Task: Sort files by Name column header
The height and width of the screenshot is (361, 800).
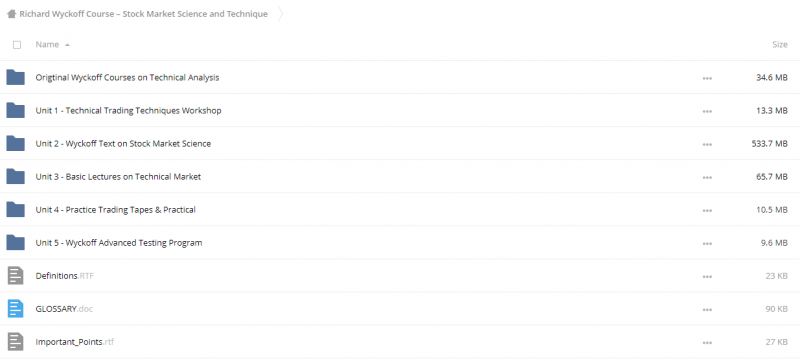Action: click(47, 44)
